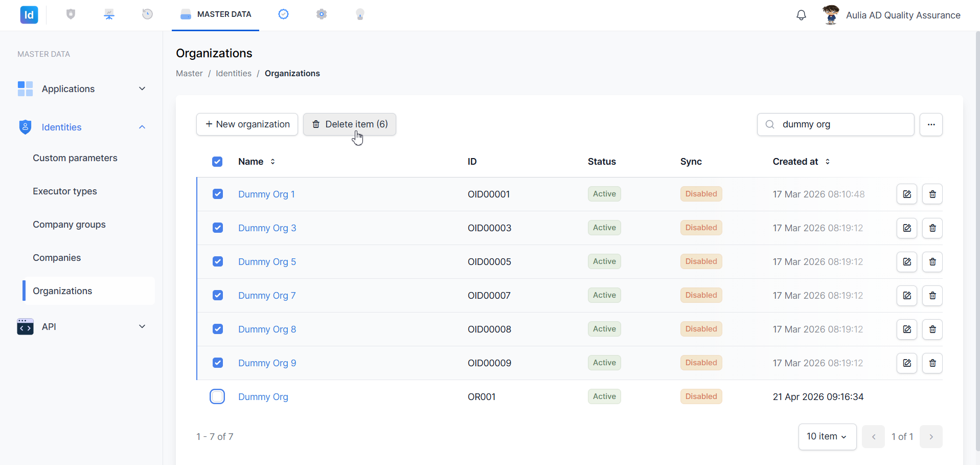Open the Dummy Org 9 link
Viewport: 980px width, 465px height.
pyautogui.click(x=267, y=363)
